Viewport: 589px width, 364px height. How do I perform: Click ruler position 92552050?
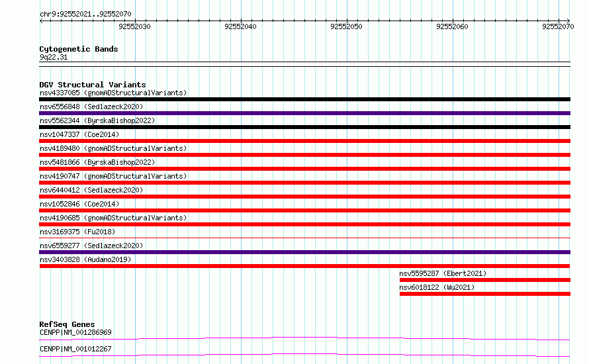pyautogui.click(x=346, y=26)
